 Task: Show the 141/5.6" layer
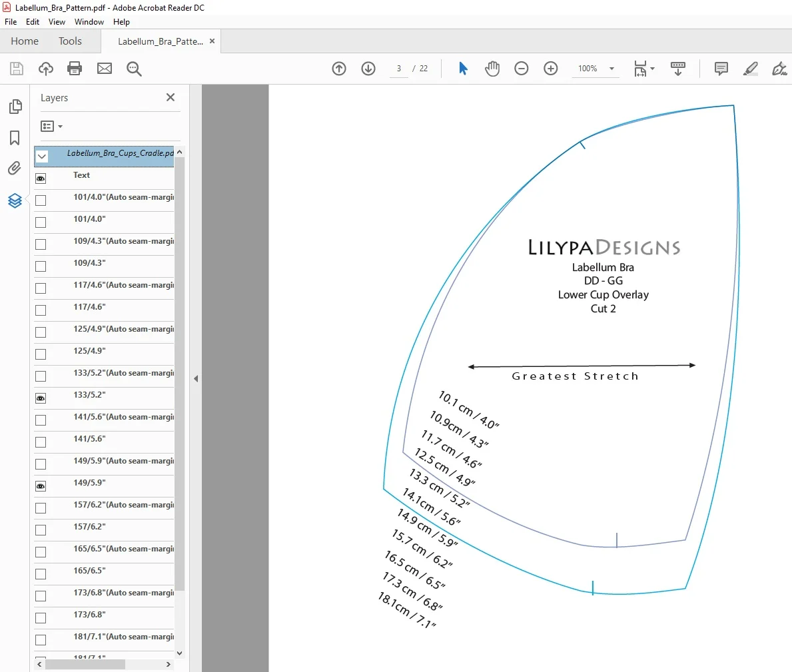pos(41,442)
